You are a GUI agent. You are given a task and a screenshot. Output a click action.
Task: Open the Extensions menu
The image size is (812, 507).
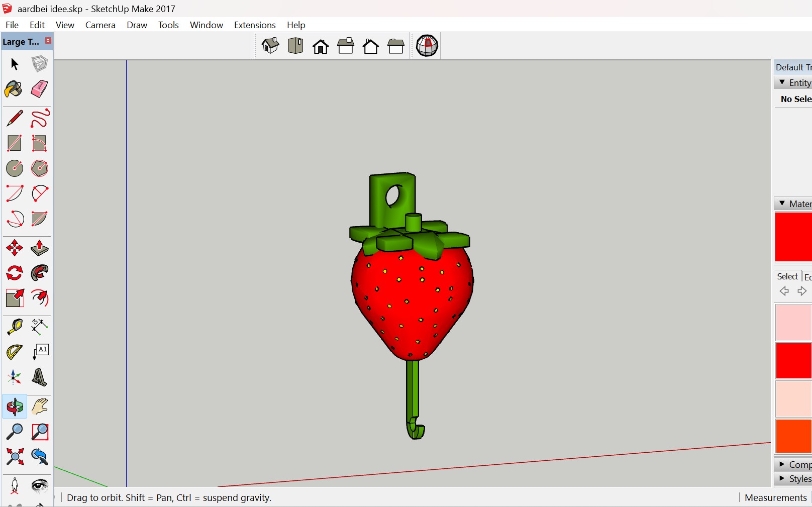click(254, 25)
